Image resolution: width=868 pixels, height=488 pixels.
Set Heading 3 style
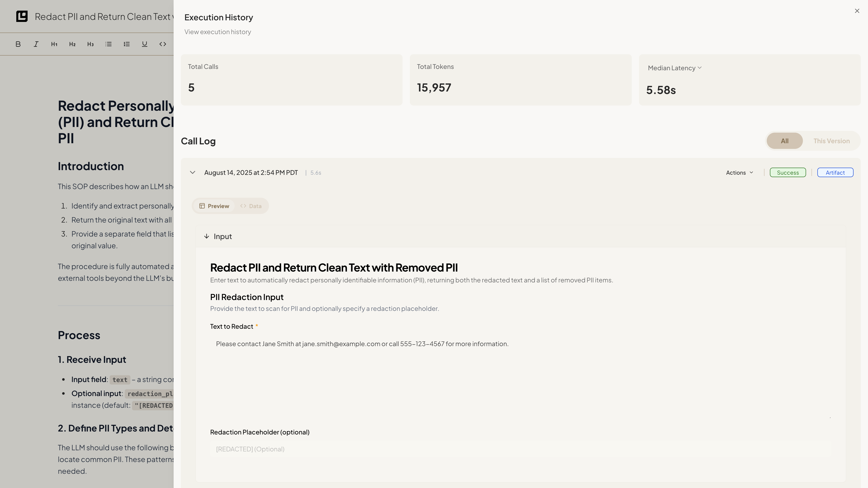(x=90, y=44)
